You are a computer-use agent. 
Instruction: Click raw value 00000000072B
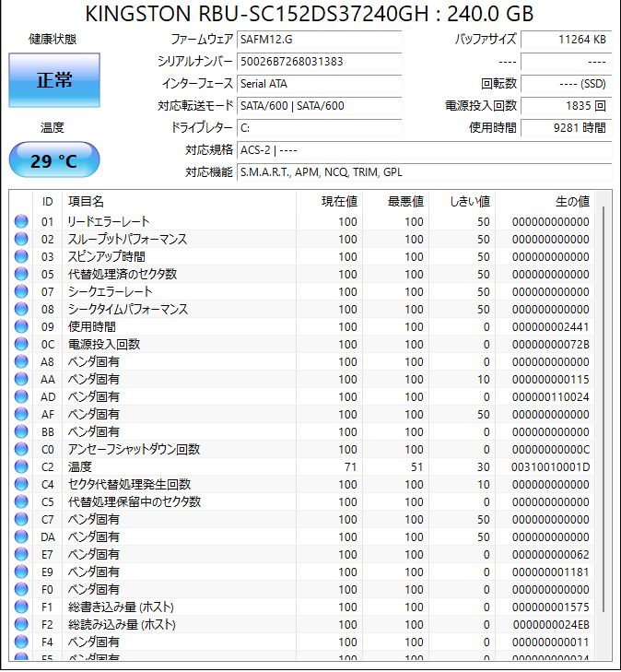click(x=550, y=344)
